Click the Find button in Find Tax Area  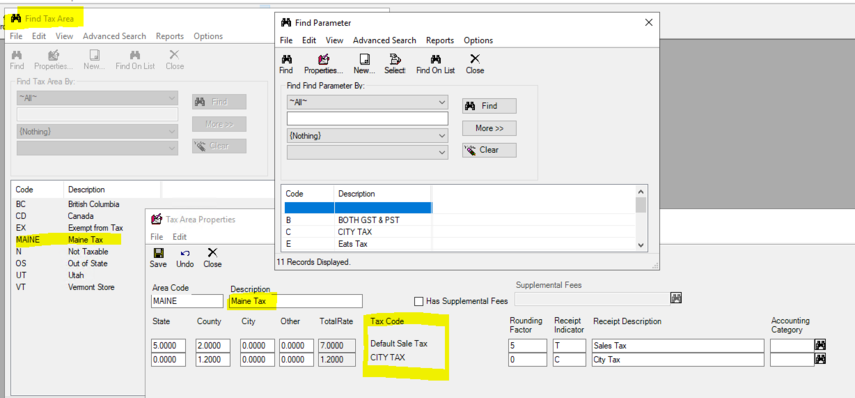(219, 102)
